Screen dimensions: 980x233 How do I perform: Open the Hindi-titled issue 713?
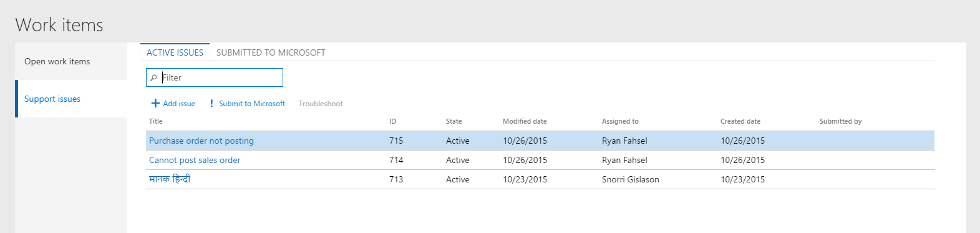click(170, 179)
